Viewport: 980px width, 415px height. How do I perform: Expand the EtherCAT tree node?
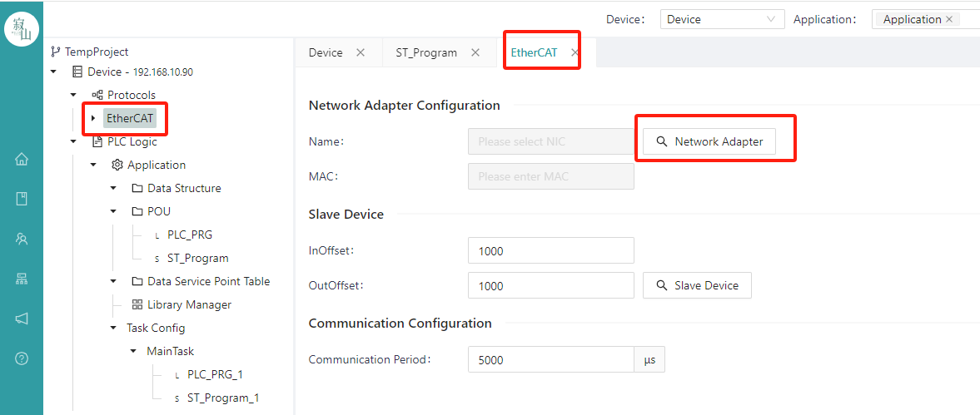pyautogui.click(x=93, y=118)
